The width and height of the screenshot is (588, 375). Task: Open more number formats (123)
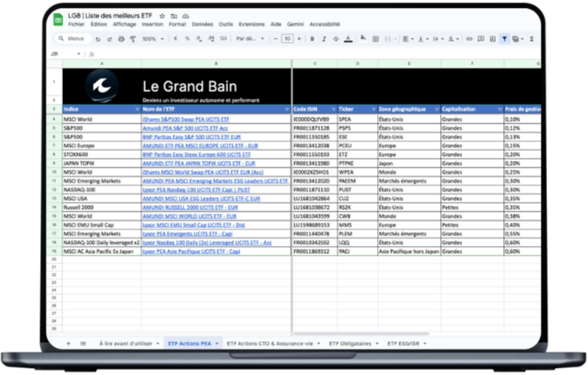click(223, 39)
